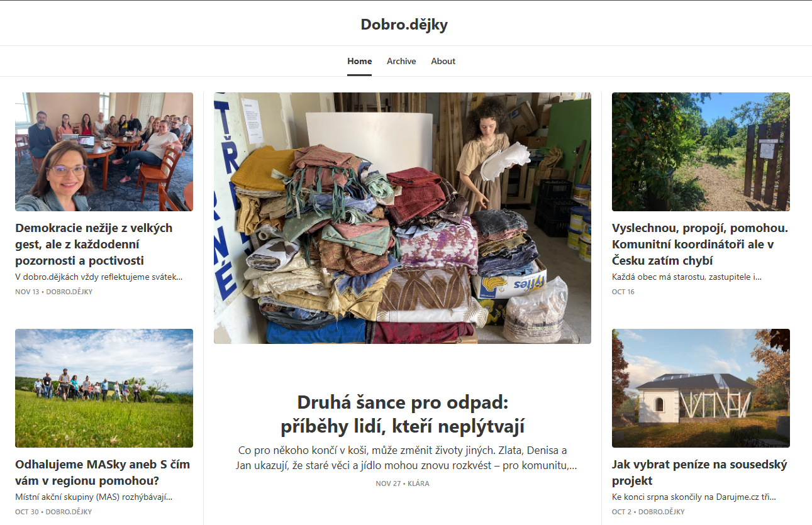Open the selfie group meeting thumbnail

(104, 152)
